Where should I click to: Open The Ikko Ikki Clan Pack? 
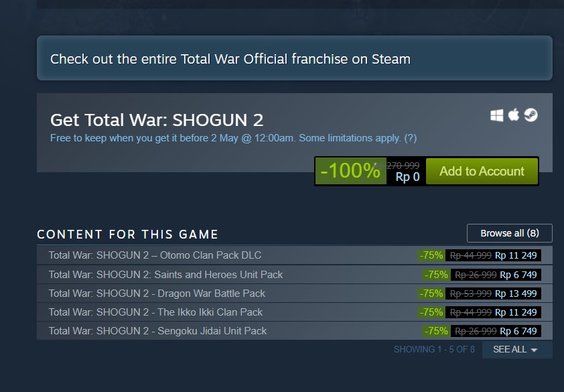click(154, 312)
